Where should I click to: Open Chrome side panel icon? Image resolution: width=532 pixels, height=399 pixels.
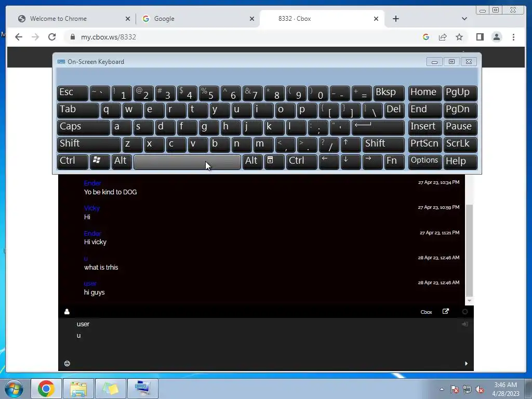click(x=480, y=37)
